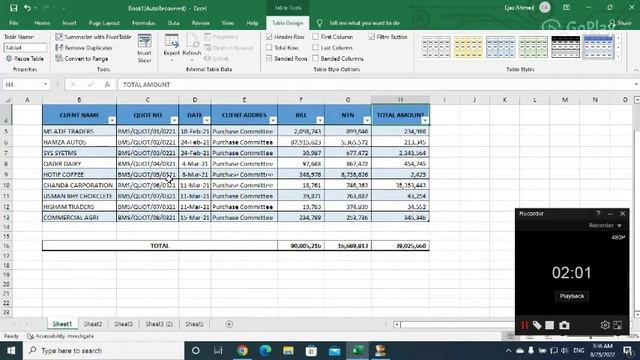Open File Explorer from the taskbar
This screenshot has width=640, height=360.
[288, 351]
